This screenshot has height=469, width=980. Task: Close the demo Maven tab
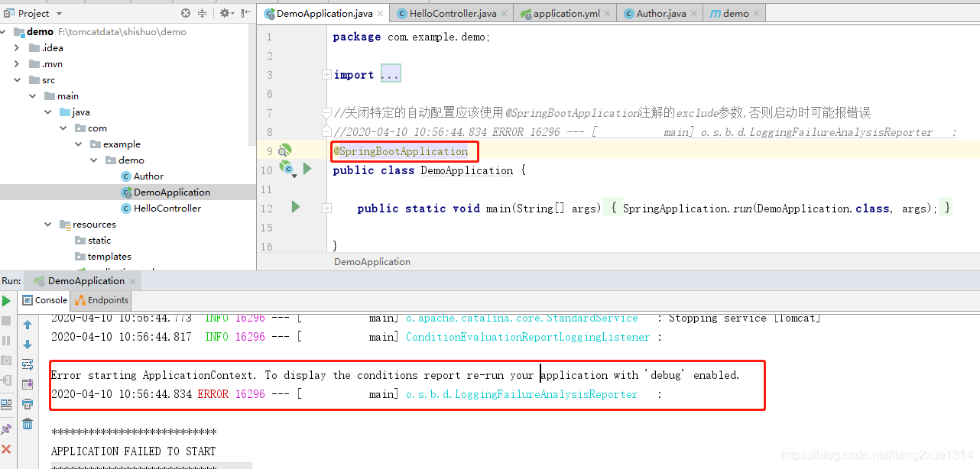(x=757, y=14)
